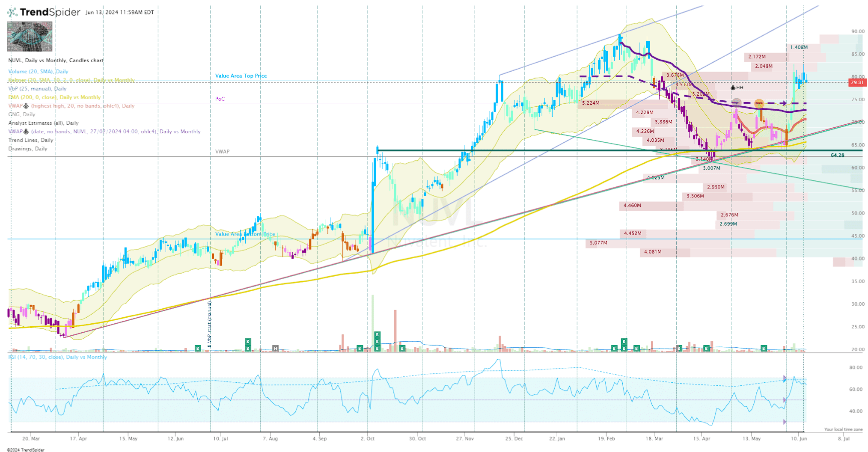868x452 pixels.
Task: Open settings from the Keltner legend entry
Action: click(x=70, y=80)
